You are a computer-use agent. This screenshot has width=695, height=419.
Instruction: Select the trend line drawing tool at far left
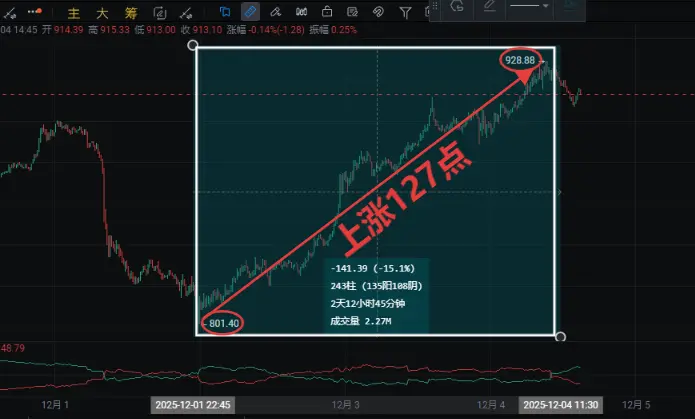9,13
